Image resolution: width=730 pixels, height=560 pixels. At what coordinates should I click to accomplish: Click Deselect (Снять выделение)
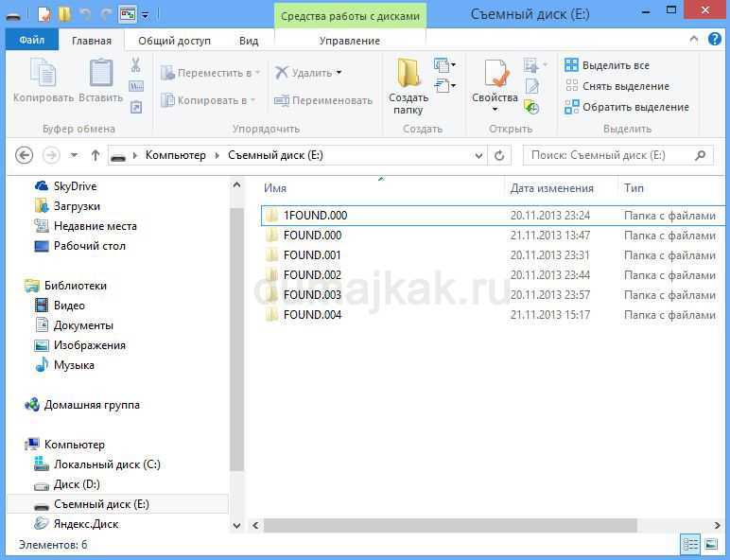(x=617, y=86)
